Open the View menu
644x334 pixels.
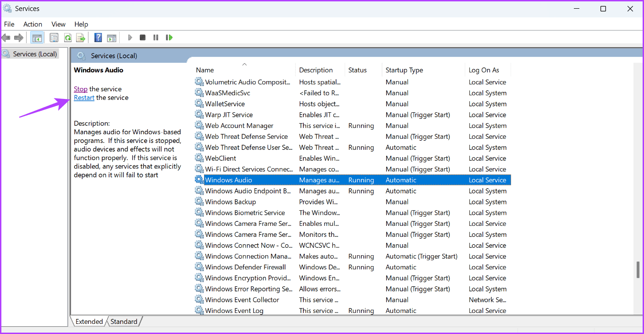click(x=58, y=24)
